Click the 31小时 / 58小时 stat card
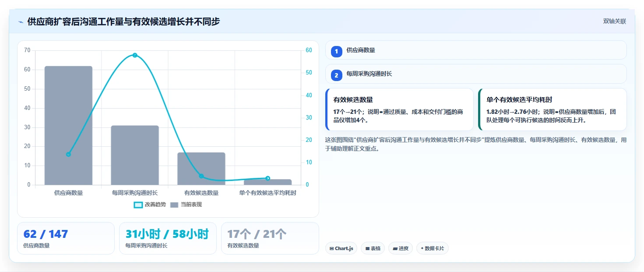The width and height of the screenshot is (644, 272). pyautogui.click(x=168, y=238)
